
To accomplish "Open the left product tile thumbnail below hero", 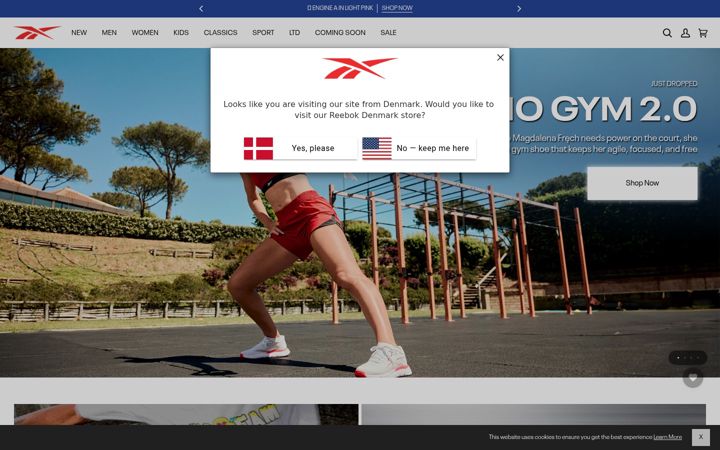I will point(186,414).
